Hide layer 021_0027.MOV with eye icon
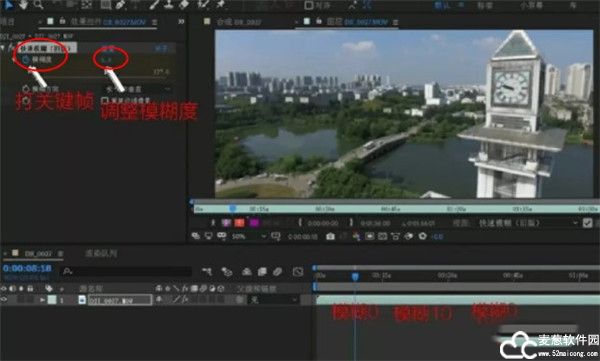600x361 pixels. tap(4, 300)
